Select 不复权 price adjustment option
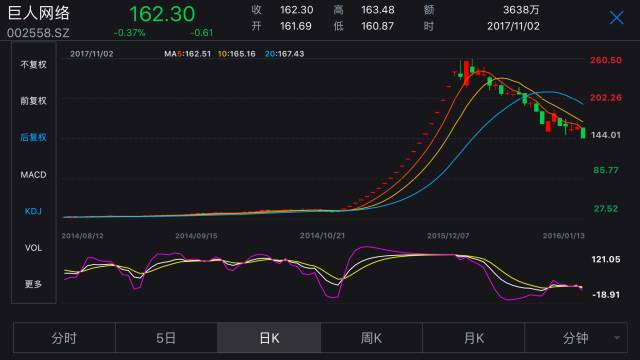Viewport: 640px width, 360px height. (33, 64)
